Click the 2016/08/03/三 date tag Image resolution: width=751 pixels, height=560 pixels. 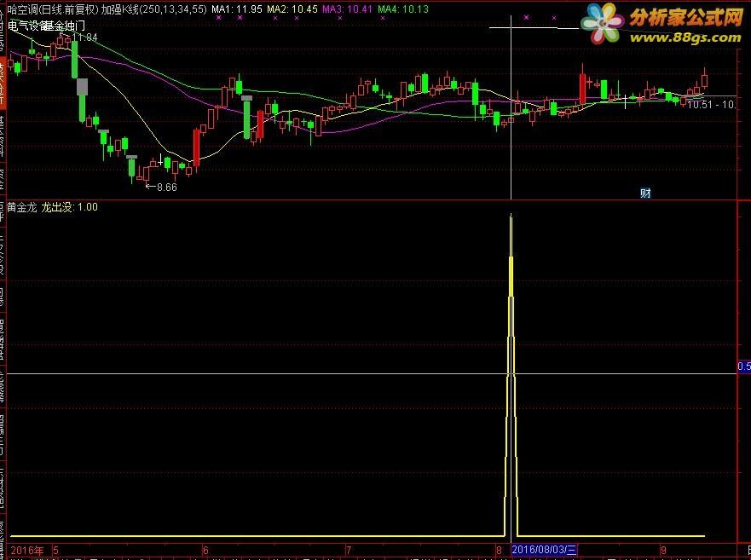544,550
